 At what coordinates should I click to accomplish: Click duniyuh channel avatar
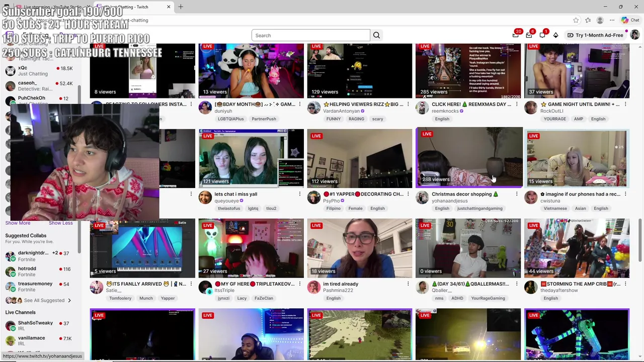205,108
